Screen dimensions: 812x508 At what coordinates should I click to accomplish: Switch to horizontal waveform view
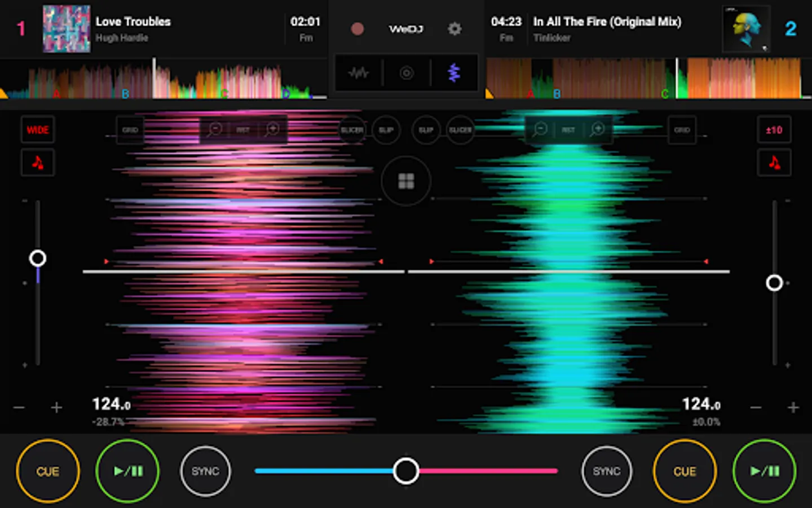[x=359, y=73]
